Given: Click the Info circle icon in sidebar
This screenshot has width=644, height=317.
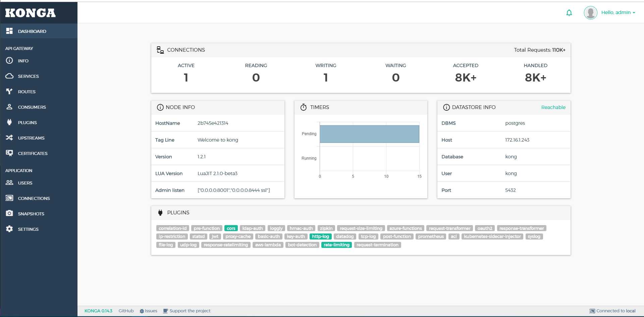Looking at the screenshot, I should tap(9, 60).
